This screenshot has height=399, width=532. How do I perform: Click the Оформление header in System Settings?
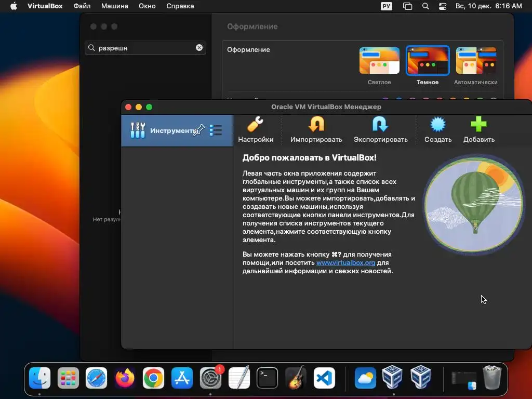pos(252,26)
